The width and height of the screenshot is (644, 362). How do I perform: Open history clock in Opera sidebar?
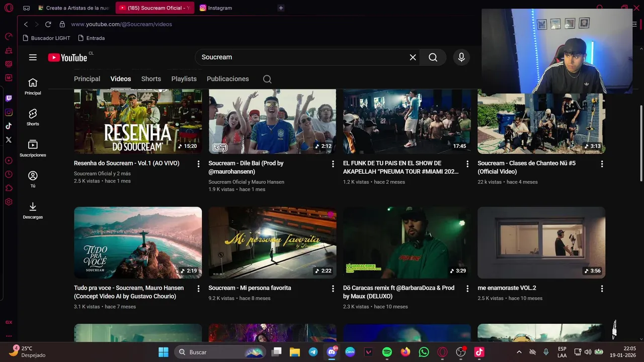(9, 174)
